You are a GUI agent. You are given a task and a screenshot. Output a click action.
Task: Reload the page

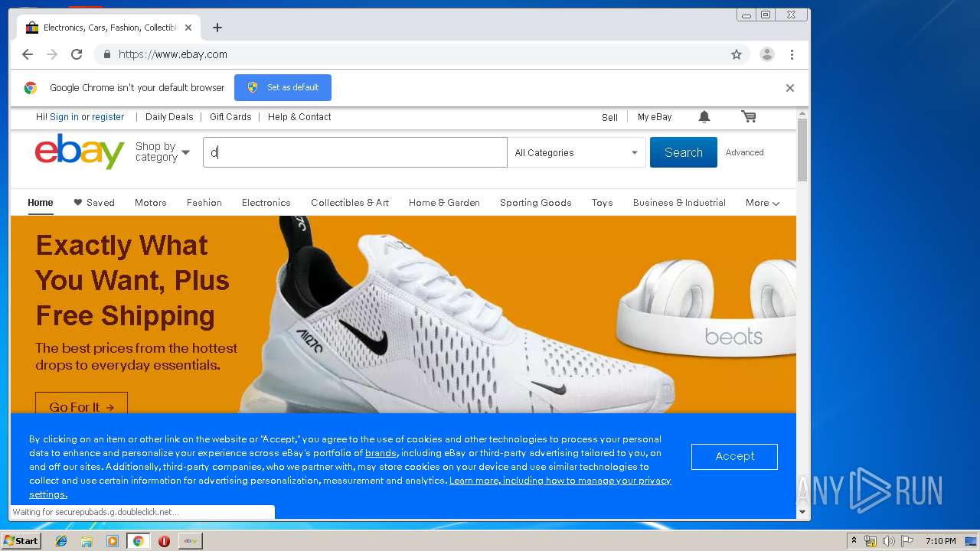pos(77,54)
